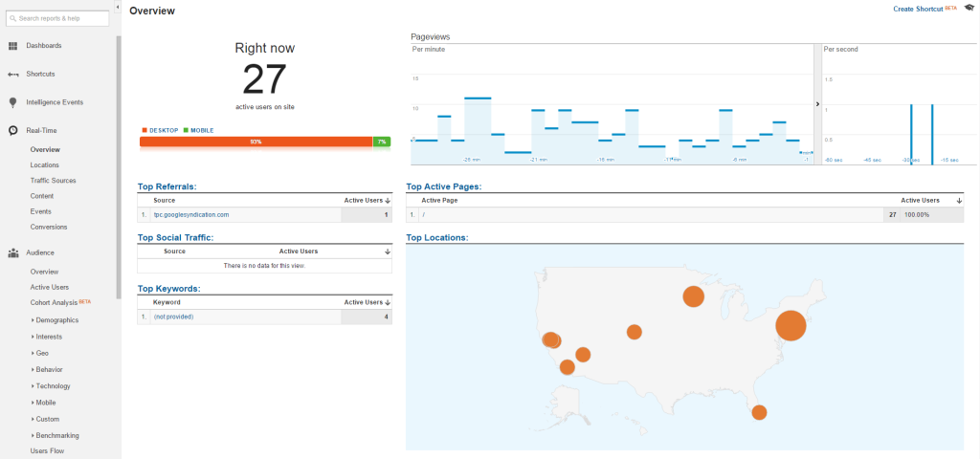Collapse the Real-Time section
The height and width of the screenshot is (459, 980).
click(x=40, y=130)
